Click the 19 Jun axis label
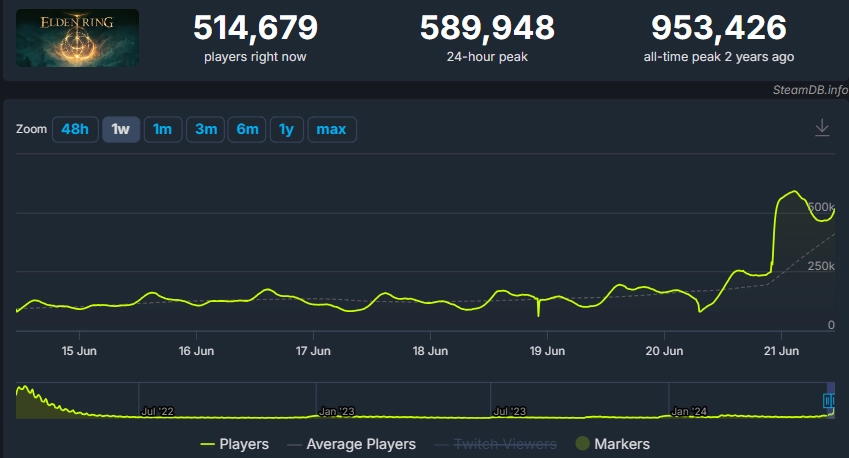This screenshot has width=849, height=458. [x=547, y=351]
